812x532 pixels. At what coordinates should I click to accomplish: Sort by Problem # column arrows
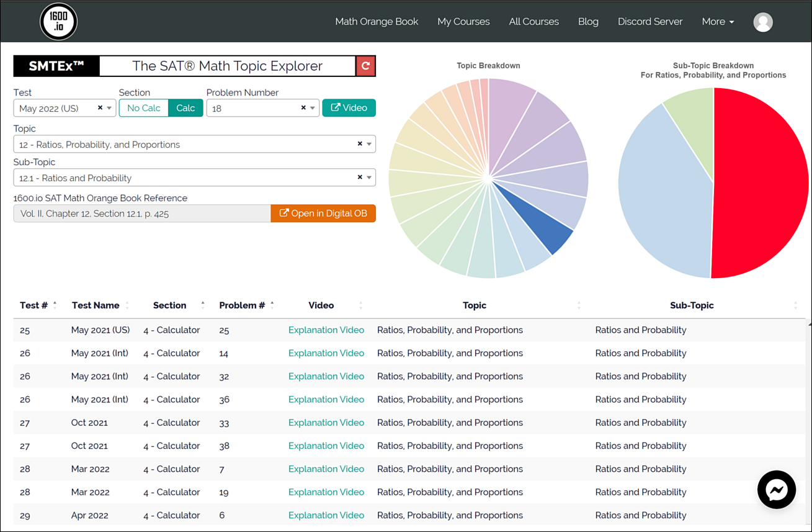pos(272,305)
